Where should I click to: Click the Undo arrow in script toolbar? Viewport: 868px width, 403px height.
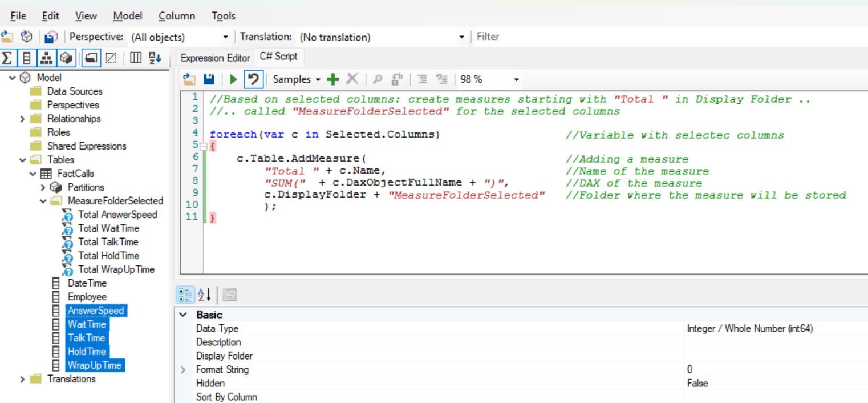(253, 79)
